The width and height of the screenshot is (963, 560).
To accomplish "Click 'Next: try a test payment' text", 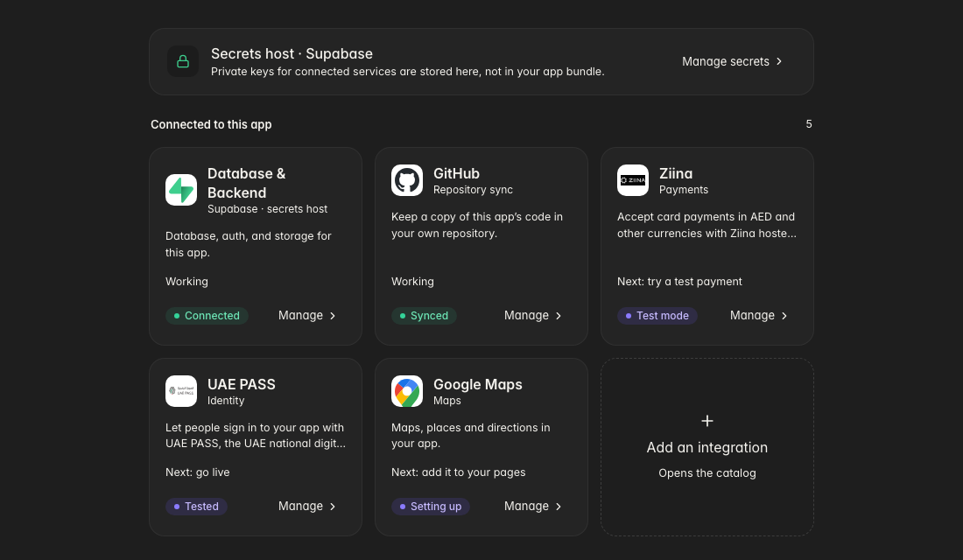I will [x=679, y=282].
